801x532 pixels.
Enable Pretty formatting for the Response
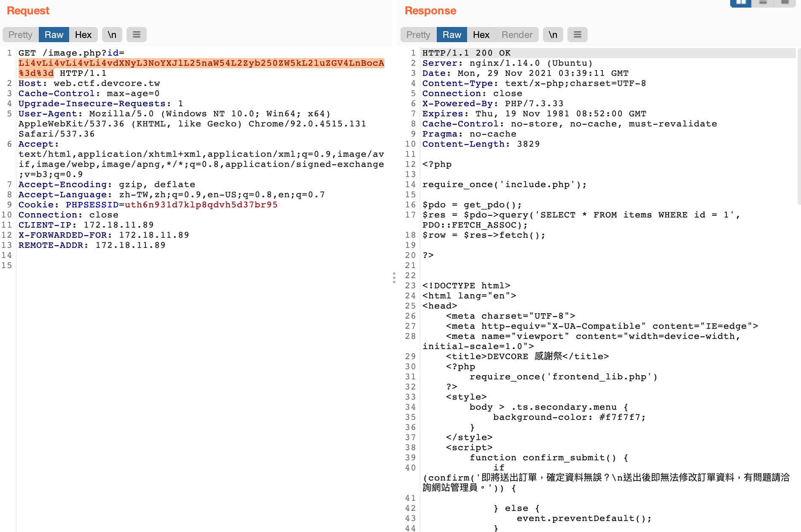tap(417, 35)
